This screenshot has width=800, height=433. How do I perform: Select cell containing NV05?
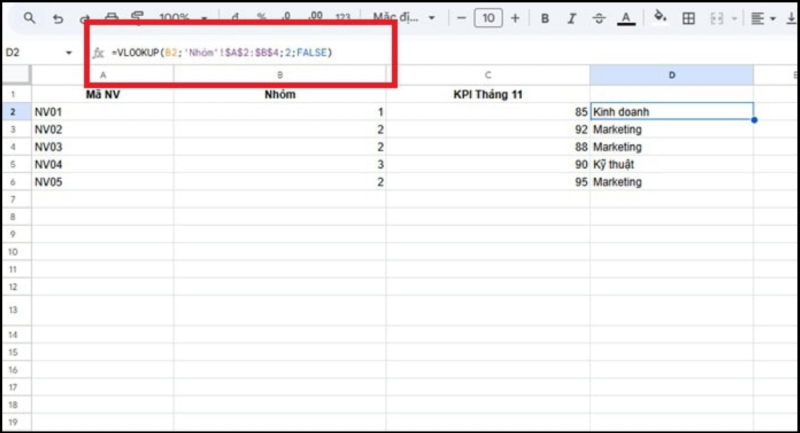pyautogui.click(x=103, y=182)
